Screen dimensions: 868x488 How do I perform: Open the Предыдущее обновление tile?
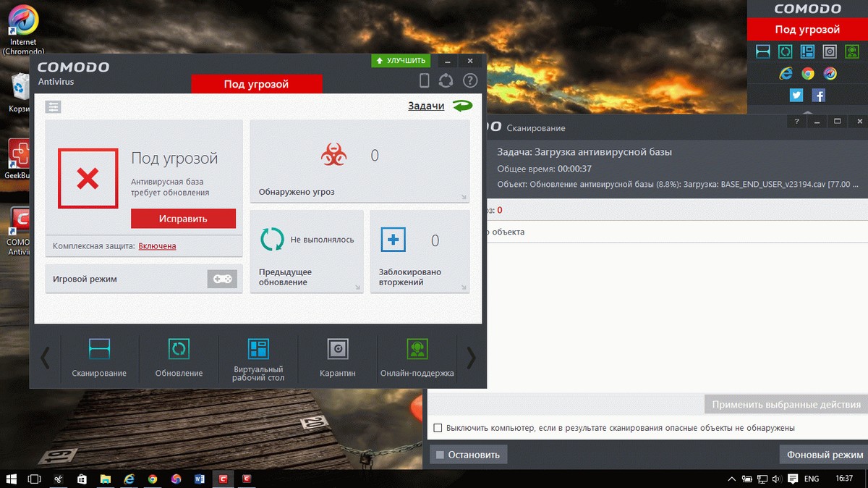pyautogui.click(x=307, y=252)
